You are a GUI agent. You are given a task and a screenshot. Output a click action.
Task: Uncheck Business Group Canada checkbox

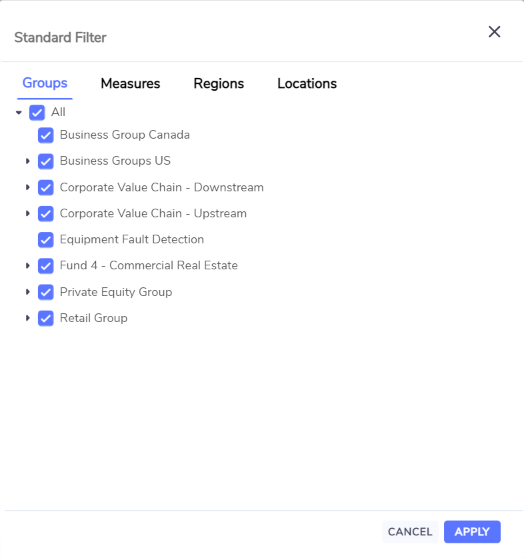click(46, 135)
